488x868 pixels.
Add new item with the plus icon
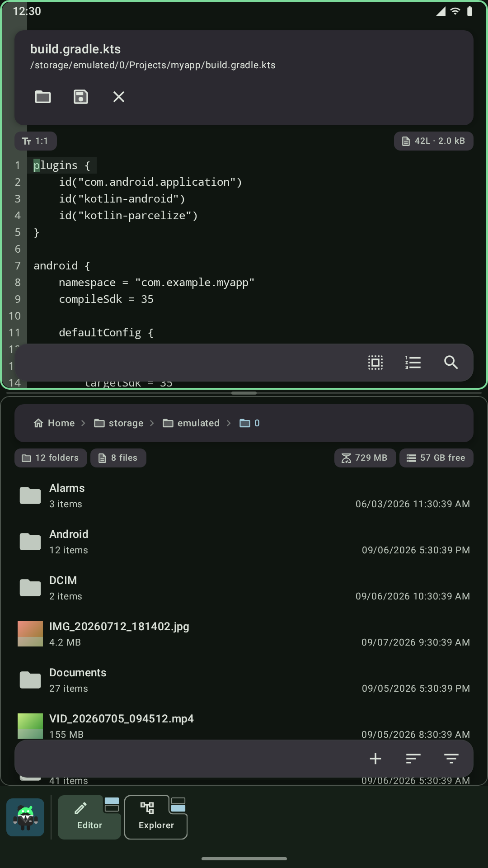[375, 759]
